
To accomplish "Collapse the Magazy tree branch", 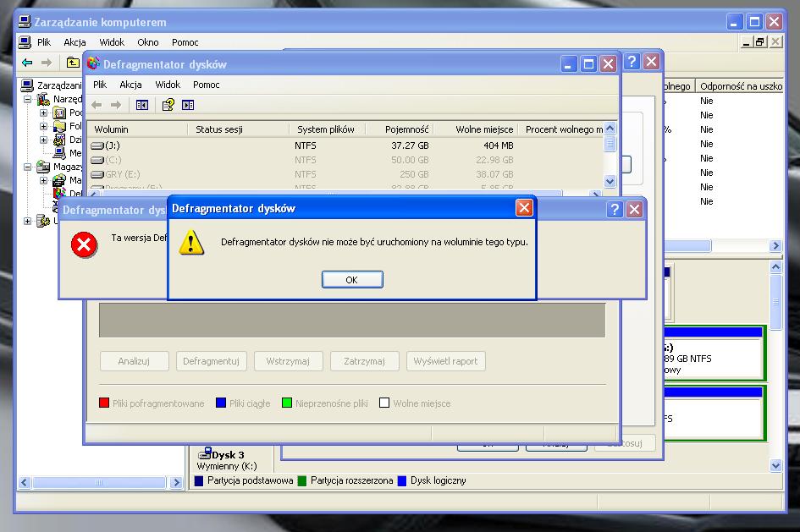I will coord(28,167).
